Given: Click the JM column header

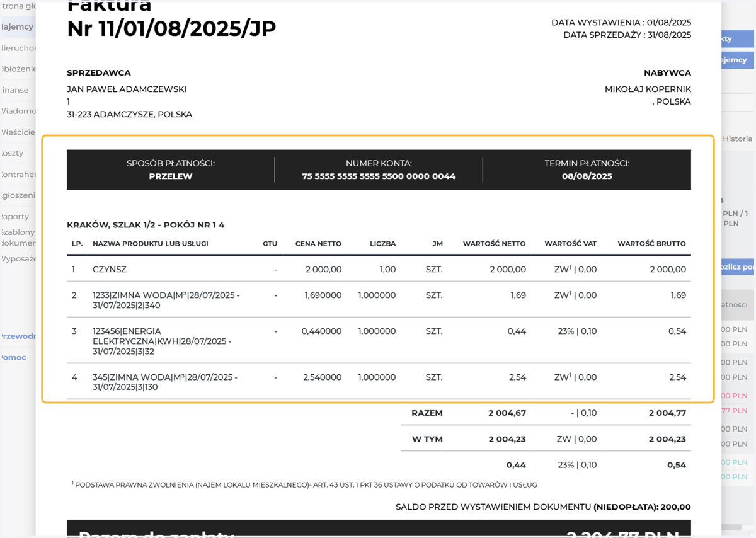Looking at the screenshot, I should tap(438, 244).
